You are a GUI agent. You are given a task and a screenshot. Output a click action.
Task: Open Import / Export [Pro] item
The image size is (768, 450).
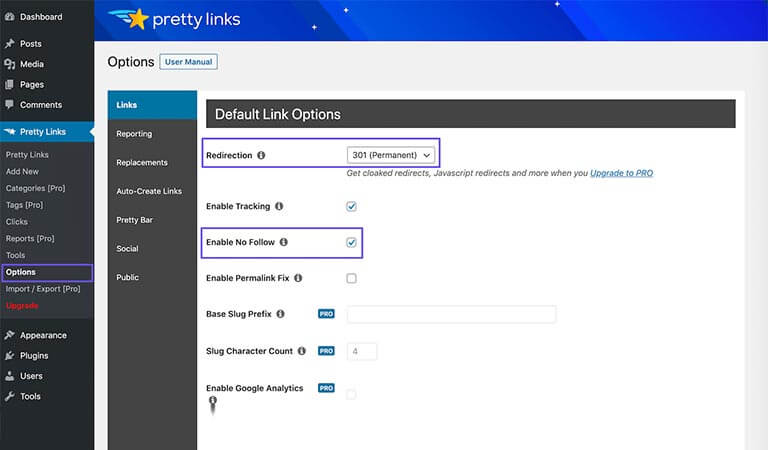43,289
